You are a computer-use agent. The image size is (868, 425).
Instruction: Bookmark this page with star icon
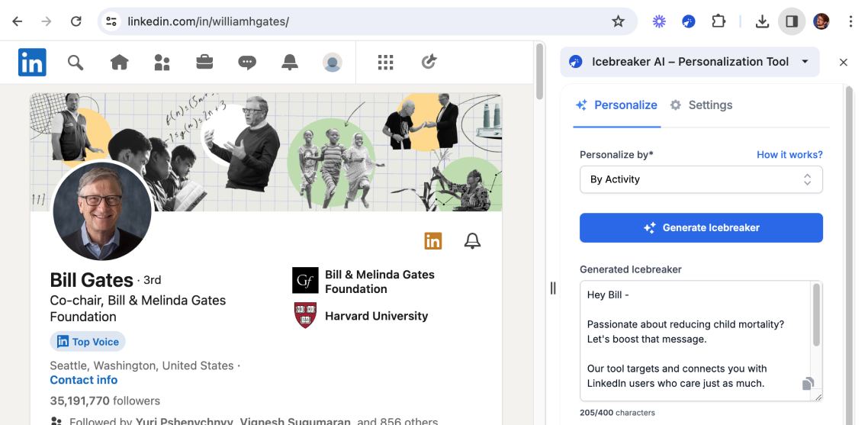(618, 21)
